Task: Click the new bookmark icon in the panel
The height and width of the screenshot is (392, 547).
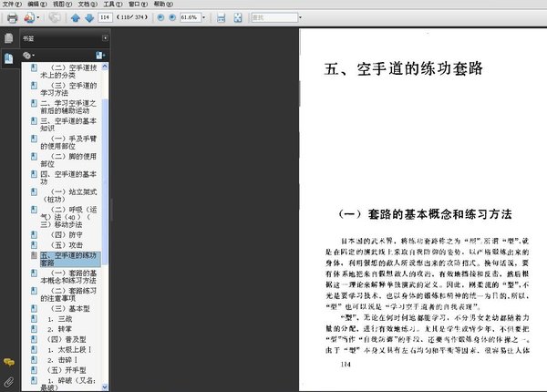Action: coord(100,55)
